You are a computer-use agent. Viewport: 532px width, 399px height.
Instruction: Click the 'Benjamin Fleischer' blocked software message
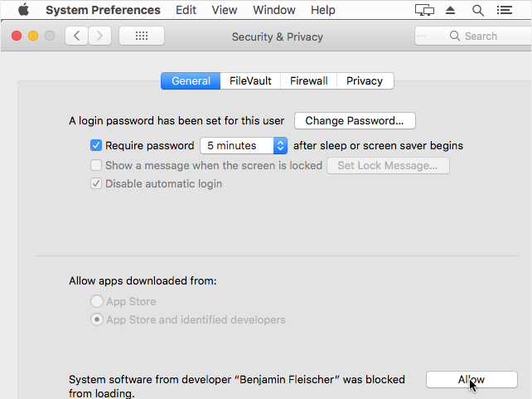(237, 386)
